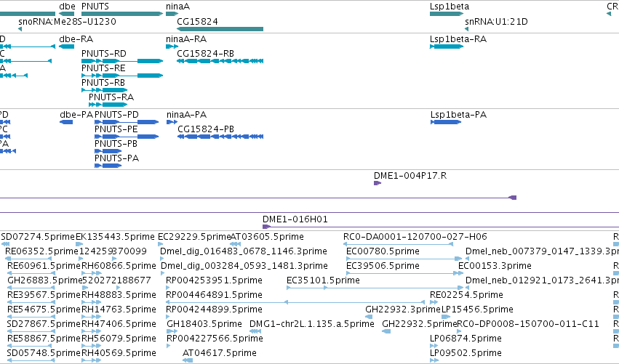619x364 pixels.
Task: Click the ninaA-PA protein glyph
Action: [x=172, y=122]
